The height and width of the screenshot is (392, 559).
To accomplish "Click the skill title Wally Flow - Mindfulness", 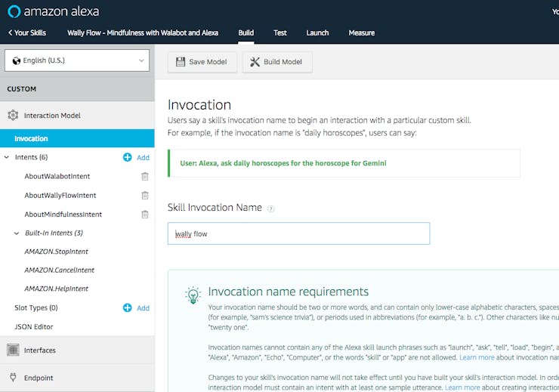I will click(x=143, y=32).
